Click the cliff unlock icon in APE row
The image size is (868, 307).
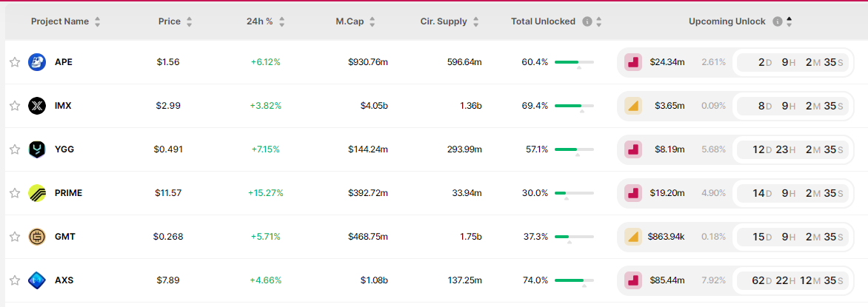click(x=632, y=62)
